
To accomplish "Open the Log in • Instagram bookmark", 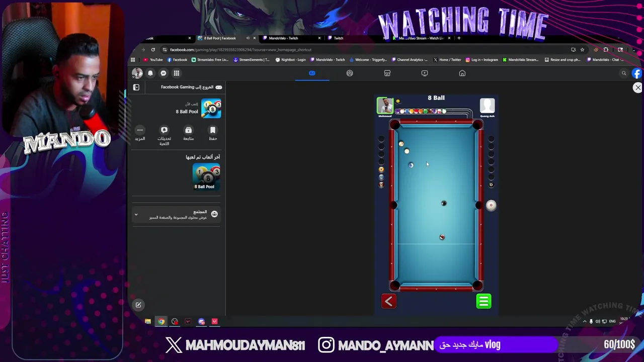I will click(482, 60).
